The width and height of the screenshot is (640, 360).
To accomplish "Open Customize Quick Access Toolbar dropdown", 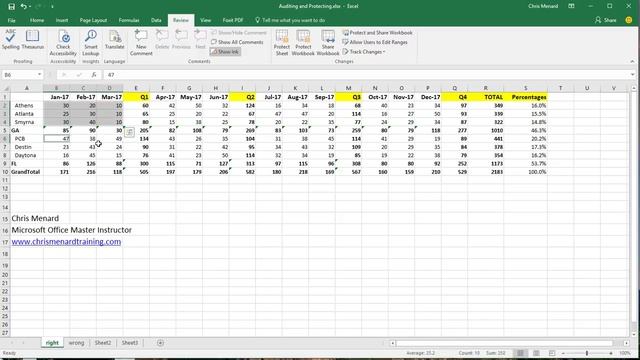I will [52, 7].
